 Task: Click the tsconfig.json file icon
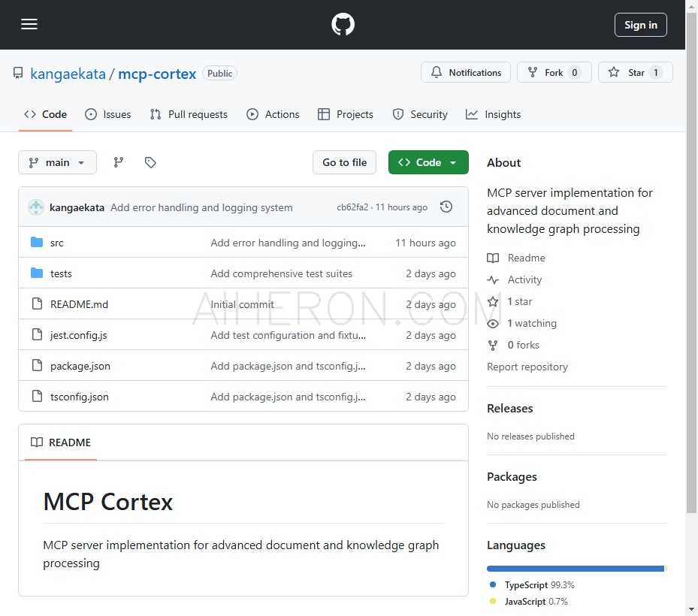tap(37, 396)
